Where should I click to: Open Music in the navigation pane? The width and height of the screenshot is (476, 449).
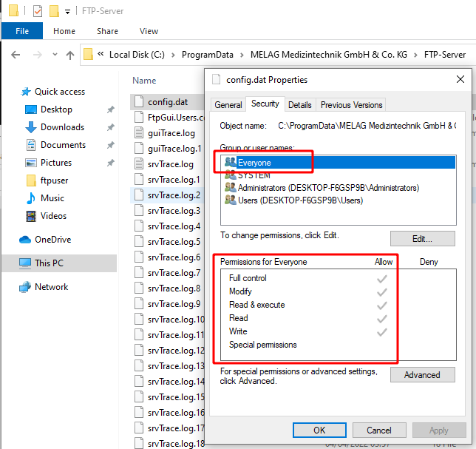[52, 198]
